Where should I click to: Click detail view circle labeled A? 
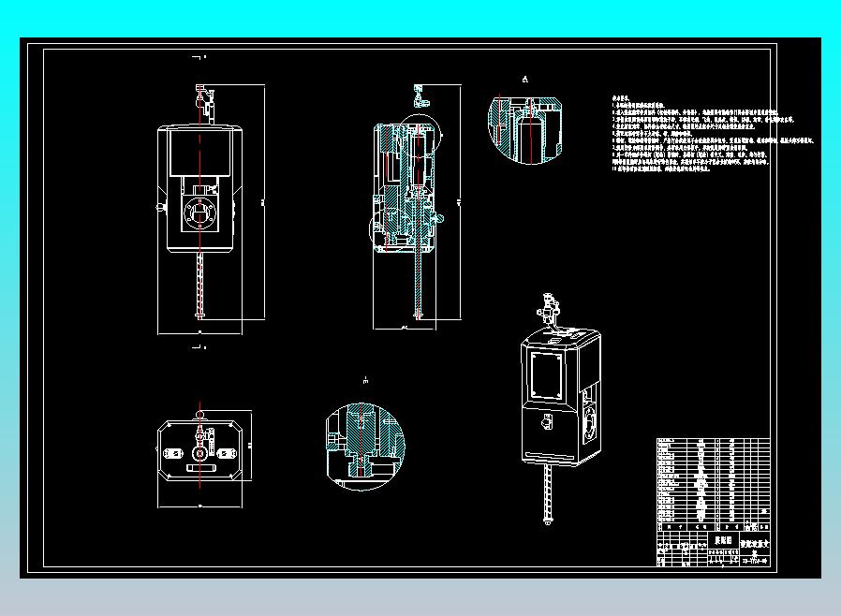coord(525,130)
